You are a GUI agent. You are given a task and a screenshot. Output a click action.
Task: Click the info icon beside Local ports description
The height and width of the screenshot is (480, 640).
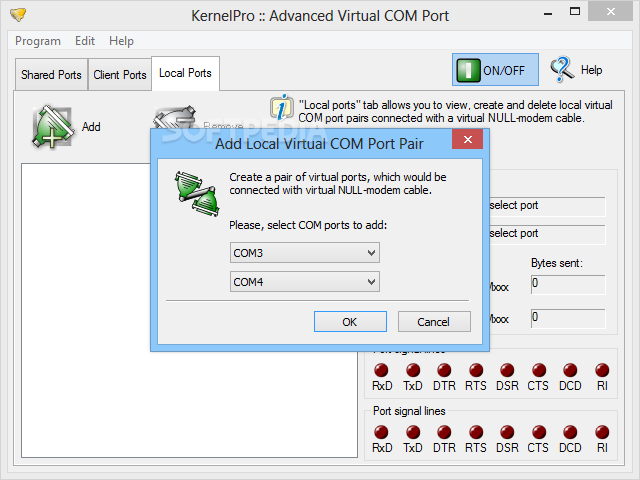click(x=282, y=107)
